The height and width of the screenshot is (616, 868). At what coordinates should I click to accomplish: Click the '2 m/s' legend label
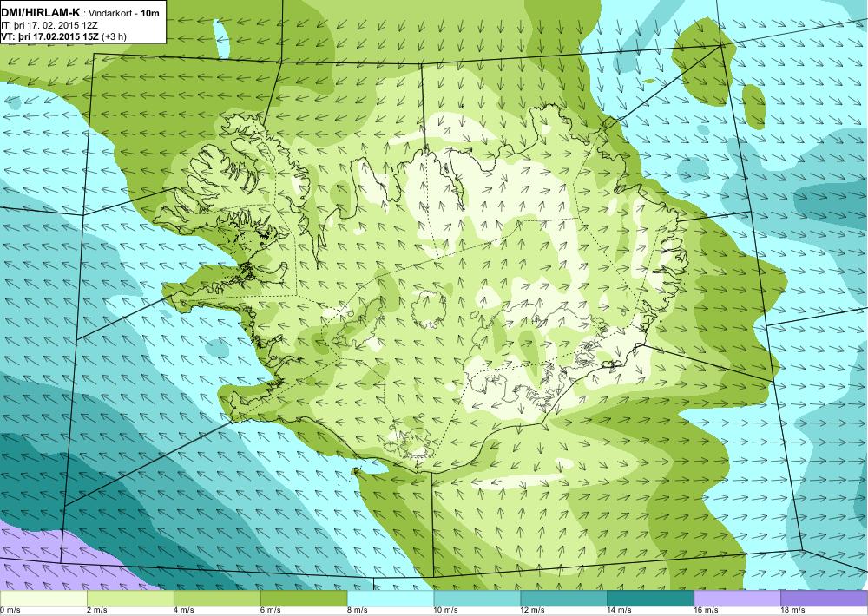click(x=97, y=611)
